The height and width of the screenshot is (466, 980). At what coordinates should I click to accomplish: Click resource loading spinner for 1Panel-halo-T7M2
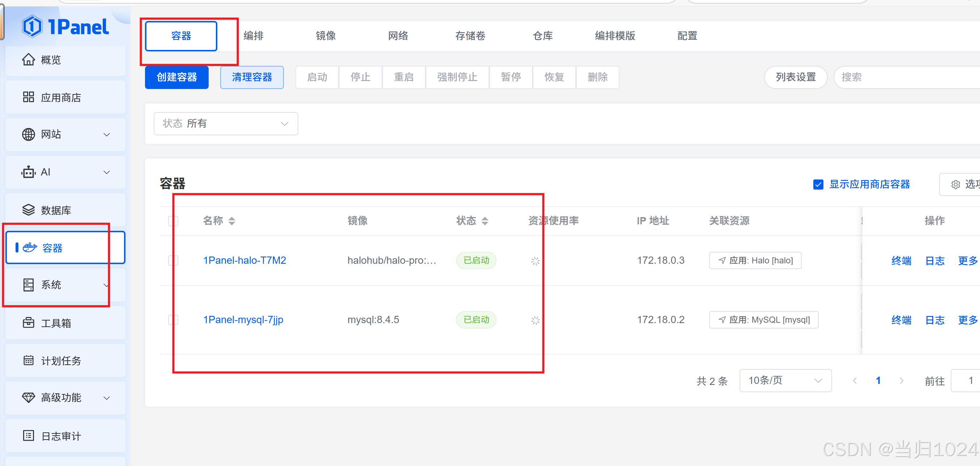click(535, 261)
